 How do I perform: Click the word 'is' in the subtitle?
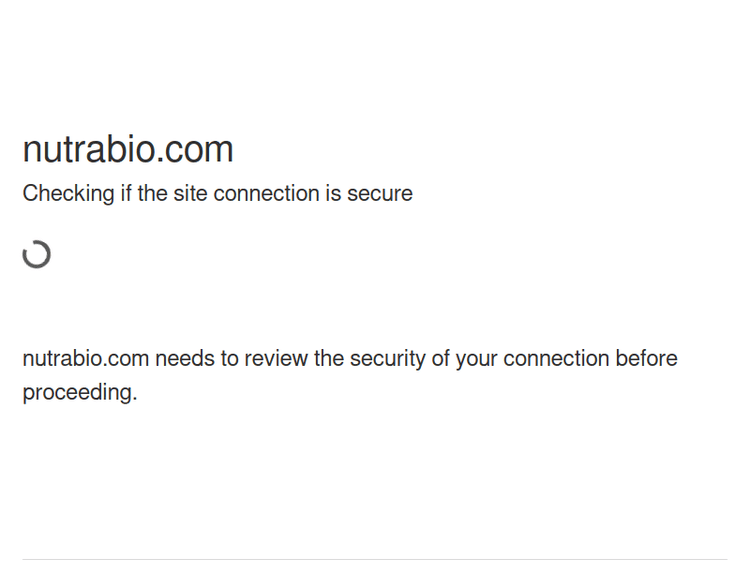(x=333, y=194)
